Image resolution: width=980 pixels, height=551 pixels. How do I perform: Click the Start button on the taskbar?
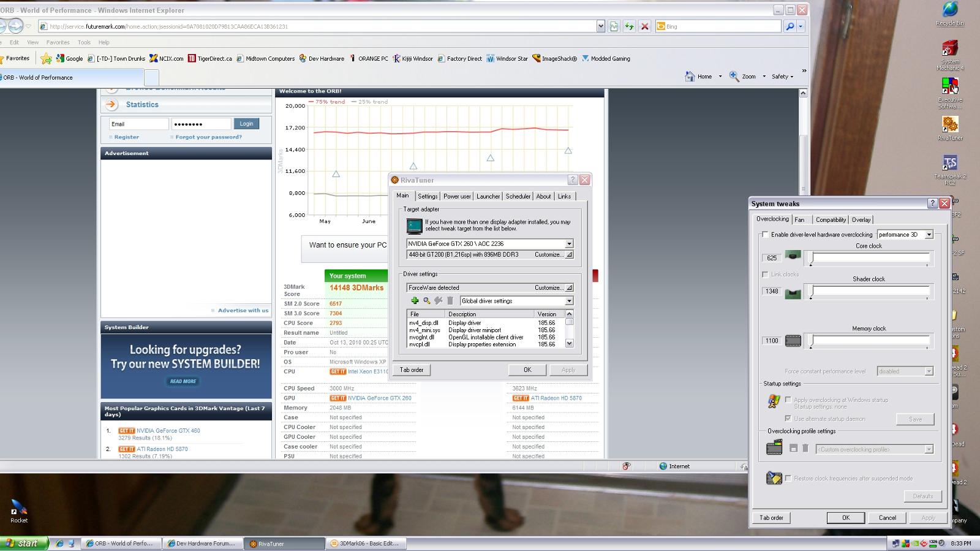tap(24, 543)
